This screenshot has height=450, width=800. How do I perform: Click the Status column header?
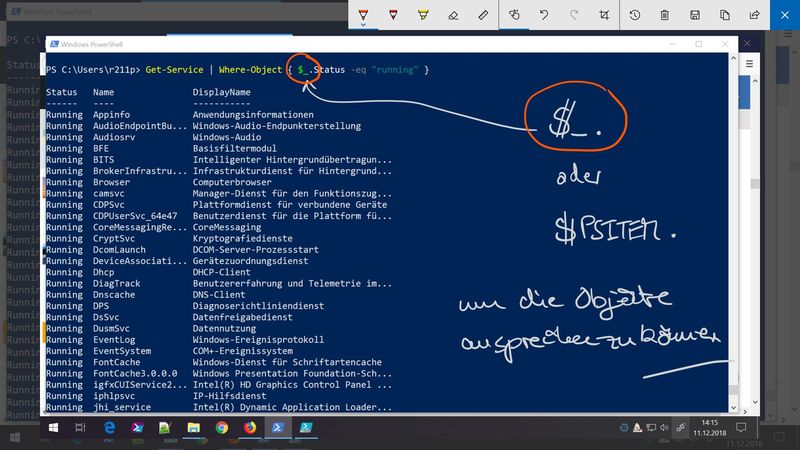62,92
